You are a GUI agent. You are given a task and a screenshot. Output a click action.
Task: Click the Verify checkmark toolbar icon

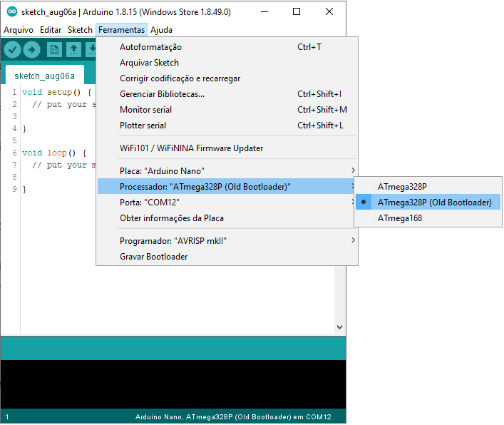pos(13,50)
